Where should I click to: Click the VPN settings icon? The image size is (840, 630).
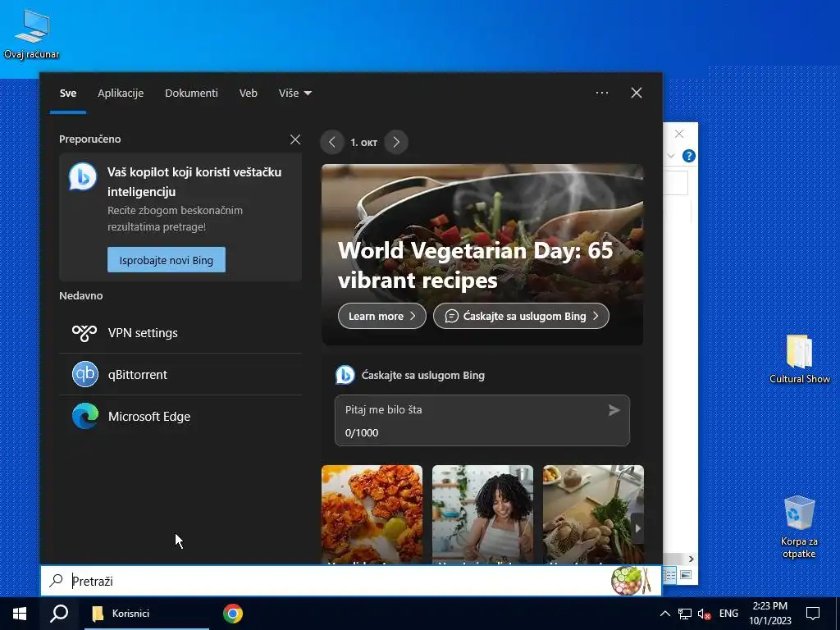pos(84,333)
